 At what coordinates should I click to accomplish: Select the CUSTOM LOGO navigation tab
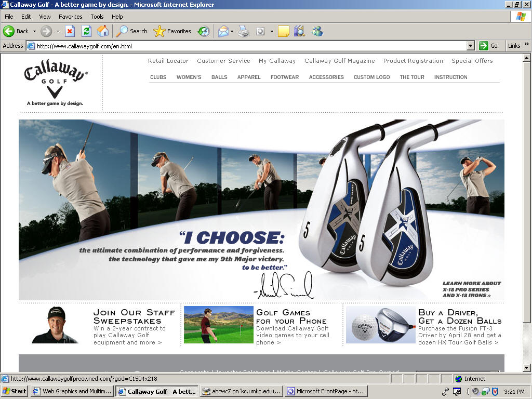coord(372,77)
